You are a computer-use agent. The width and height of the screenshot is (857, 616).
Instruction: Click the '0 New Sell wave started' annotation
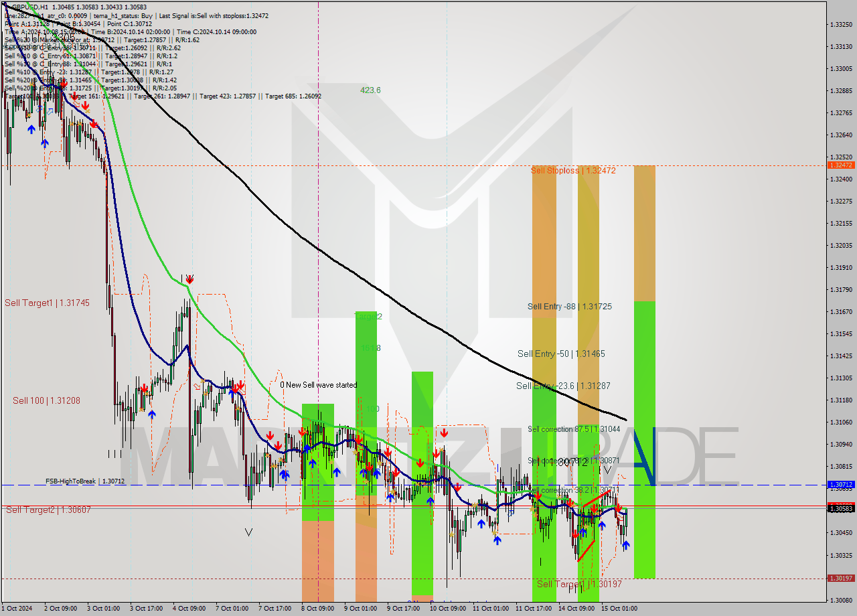click(x=319, y=385)
